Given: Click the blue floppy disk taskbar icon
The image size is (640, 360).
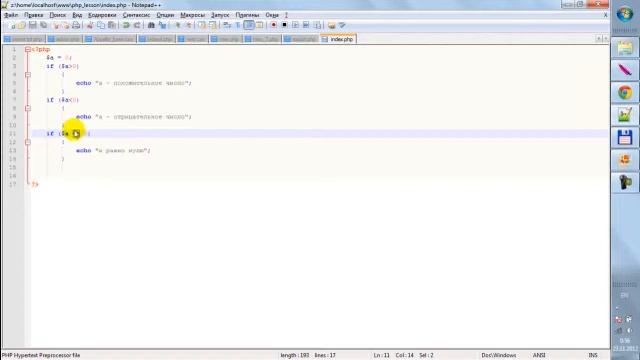Looking at the screenshot, I should 625,138.
